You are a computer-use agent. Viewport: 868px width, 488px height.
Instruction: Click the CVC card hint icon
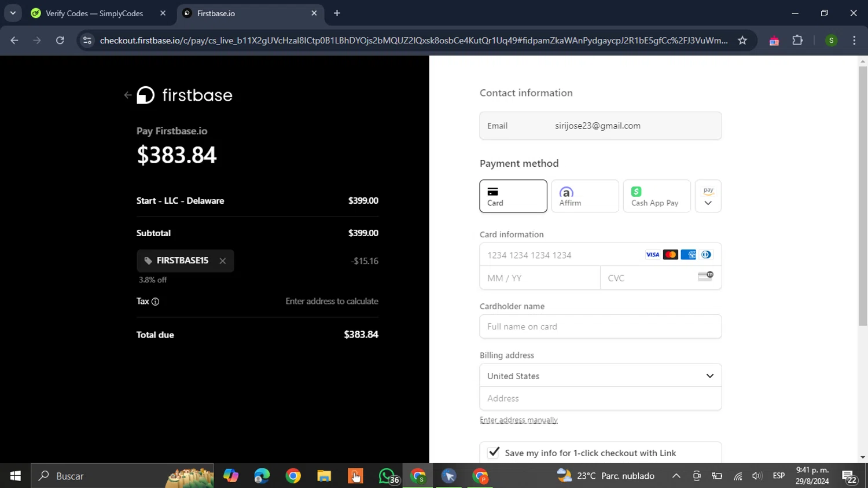[705, 276]
